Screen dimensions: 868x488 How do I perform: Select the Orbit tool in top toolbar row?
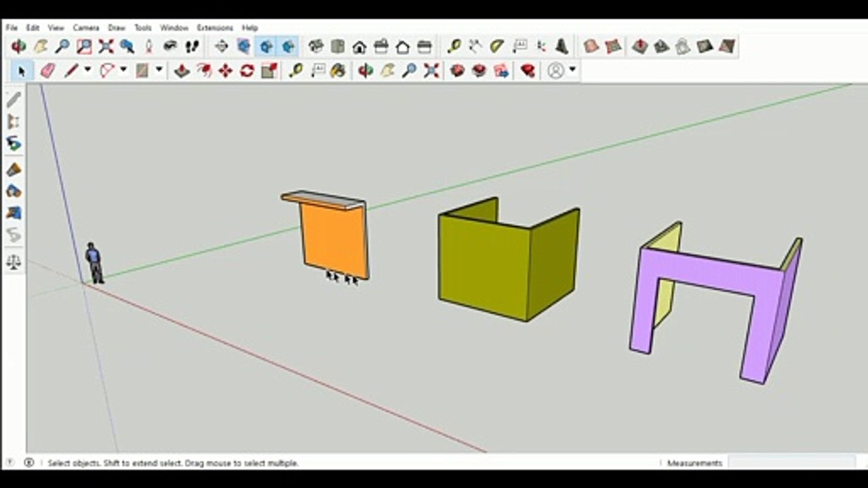(x=18, y=46)
